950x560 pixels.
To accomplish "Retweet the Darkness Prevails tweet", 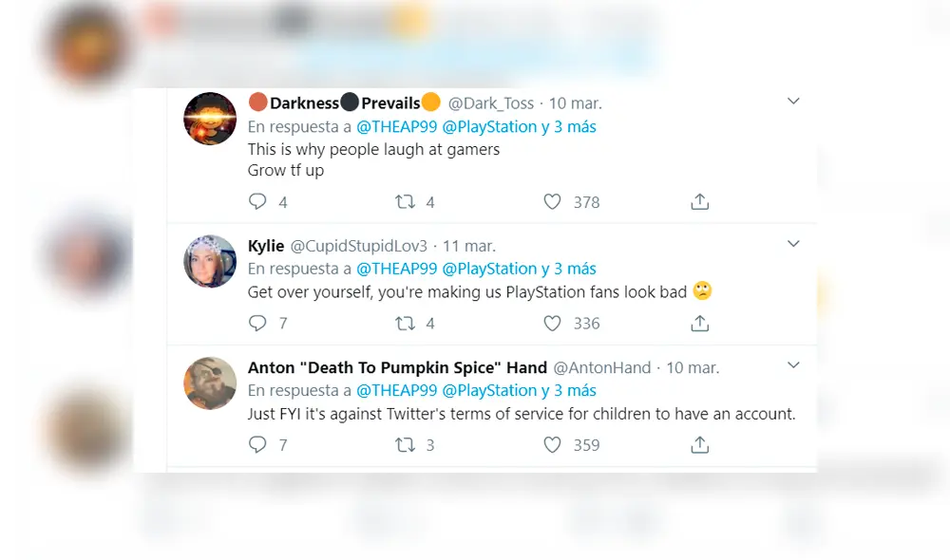I will tap(406, 201).
